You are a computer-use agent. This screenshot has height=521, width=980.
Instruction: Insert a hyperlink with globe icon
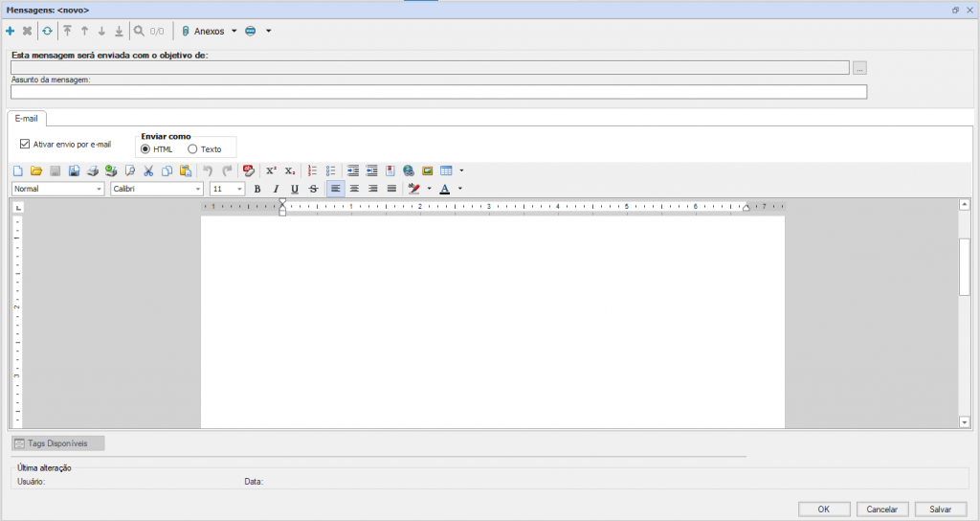point(409,171)
